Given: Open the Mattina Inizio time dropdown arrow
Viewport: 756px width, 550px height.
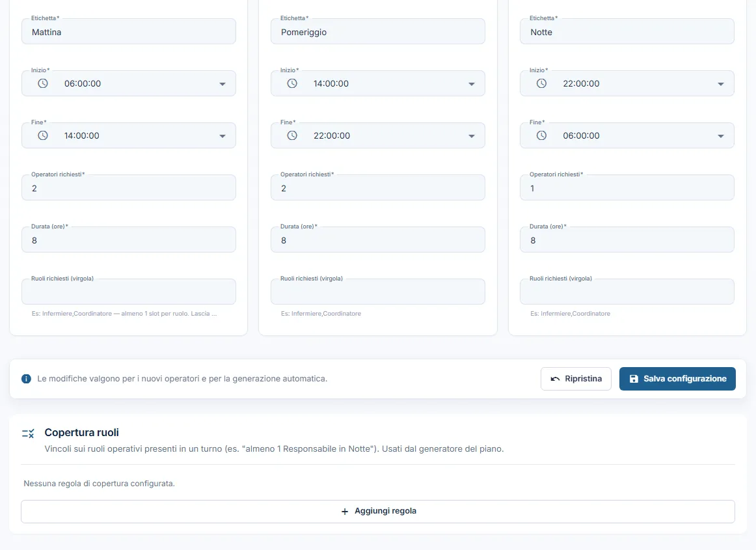Looking at the screenshot, I should point(223,84).
